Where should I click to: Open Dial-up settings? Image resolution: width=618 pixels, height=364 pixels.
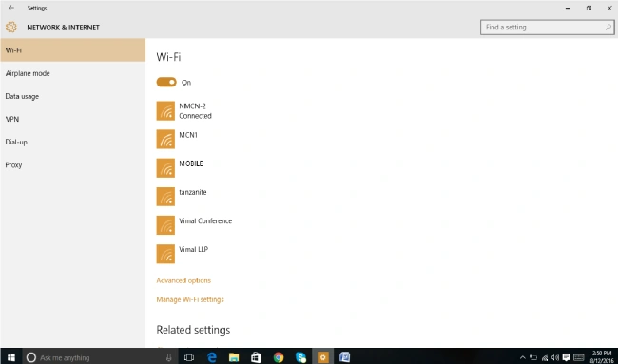pos(73,142)
